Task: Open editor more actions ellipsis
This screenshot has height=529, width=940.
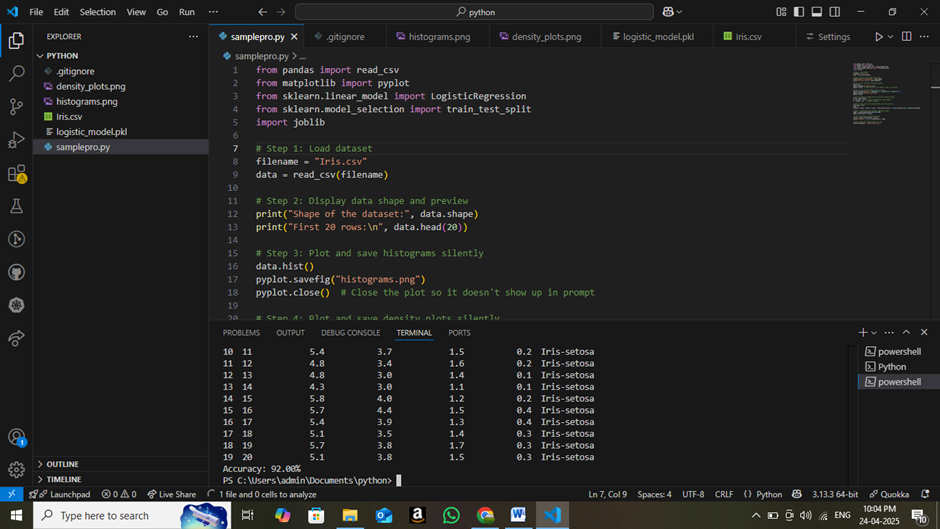Action: pyautogui.click(x=924, y=37)
